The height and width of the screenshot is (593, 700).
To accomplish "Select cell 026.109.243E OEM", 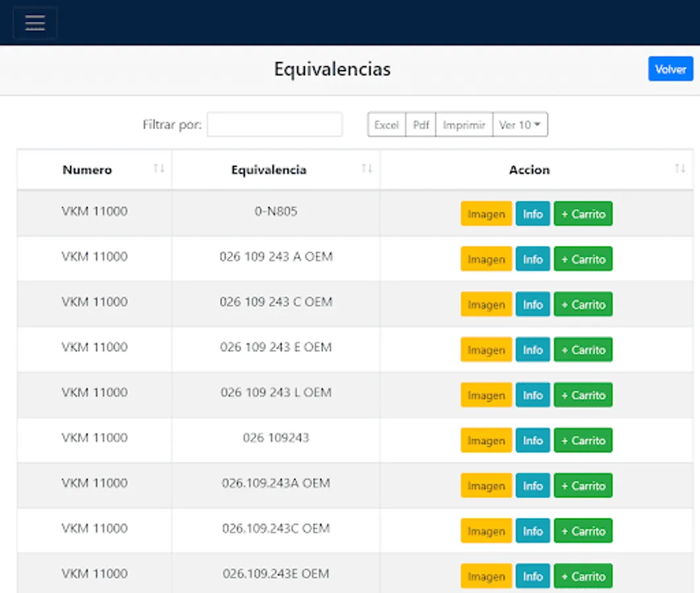I will 276,573.
